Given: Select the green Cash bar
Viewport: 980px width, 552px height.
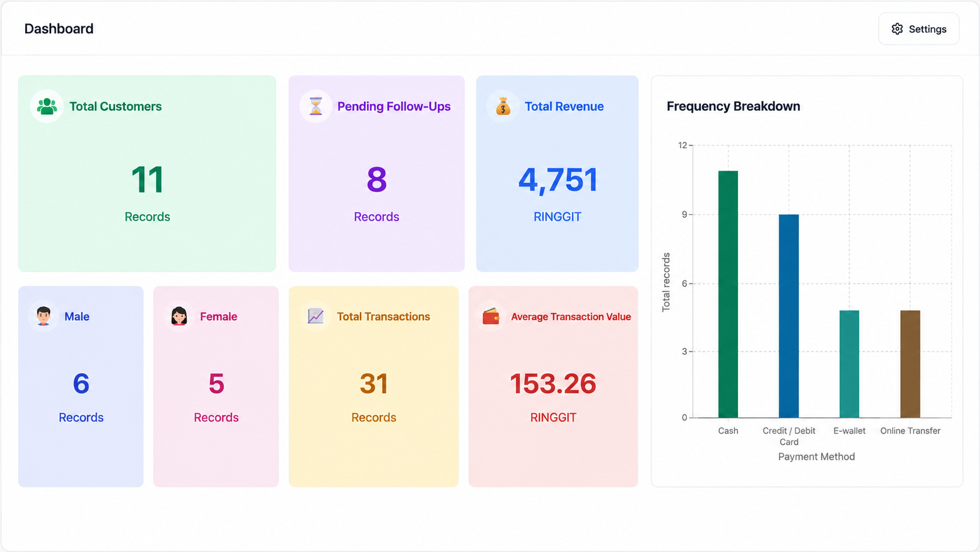Looking at the screenshot, I should [728, 294].
